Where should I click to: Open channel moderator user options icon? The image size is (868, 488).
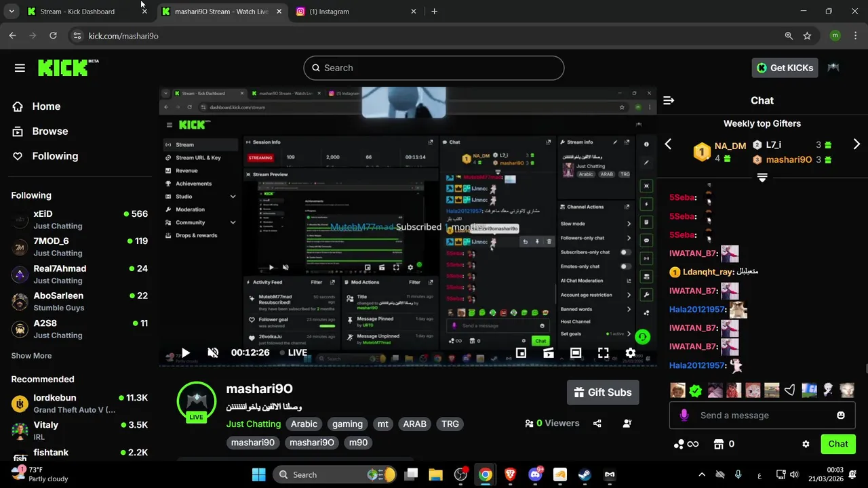(627, 424)
